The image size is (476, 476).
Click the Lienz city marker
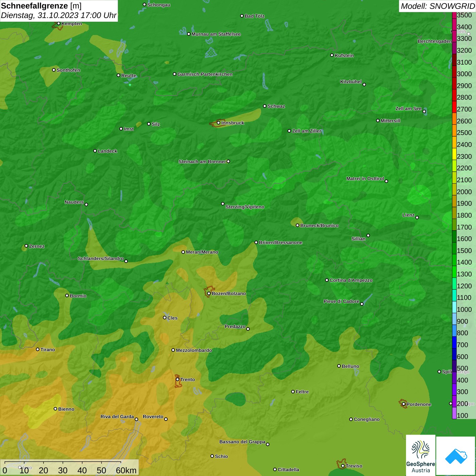(417, 217)
